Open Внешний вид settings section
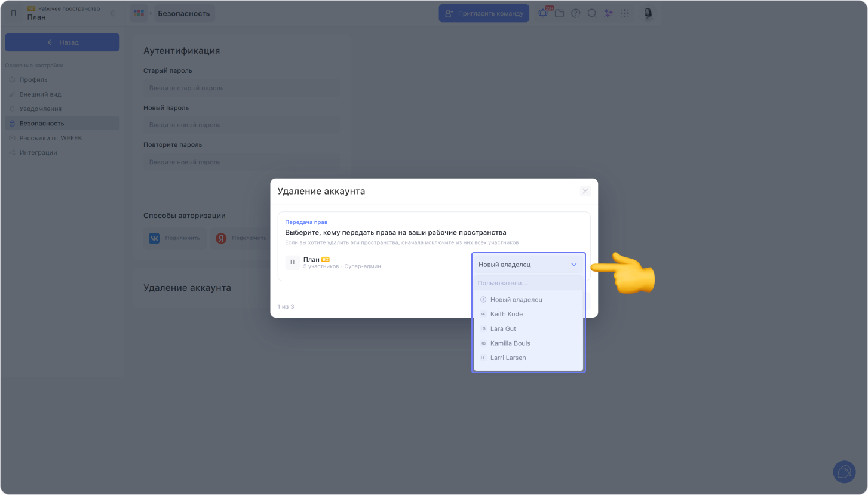Viewport: 868px width, 495px height. pyautogui.click(x=62, y=94)
